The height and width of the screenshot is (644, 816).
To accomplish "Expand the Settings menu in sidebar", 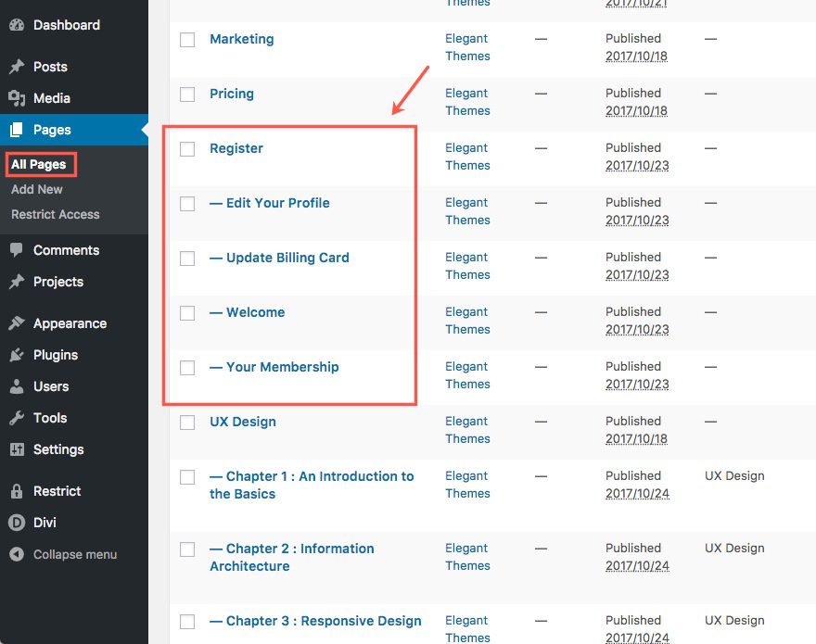I will 58,449.
